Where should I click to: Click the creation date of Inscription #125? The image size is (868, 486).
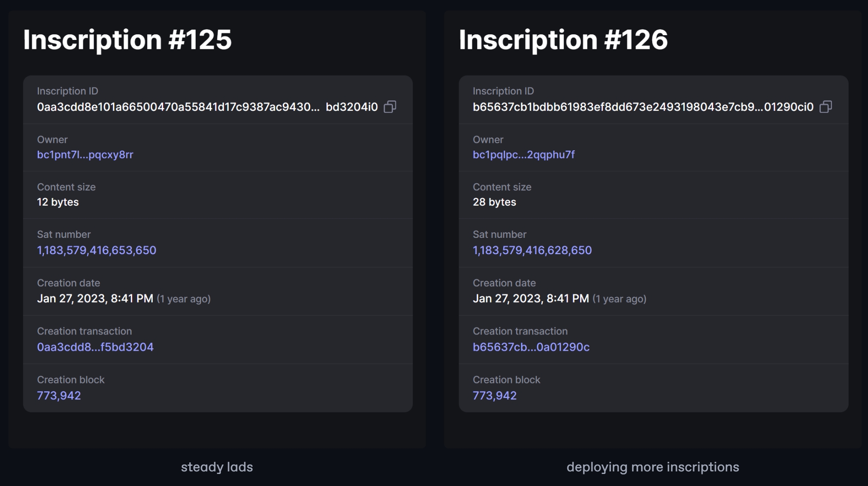[x=95, y=299]
